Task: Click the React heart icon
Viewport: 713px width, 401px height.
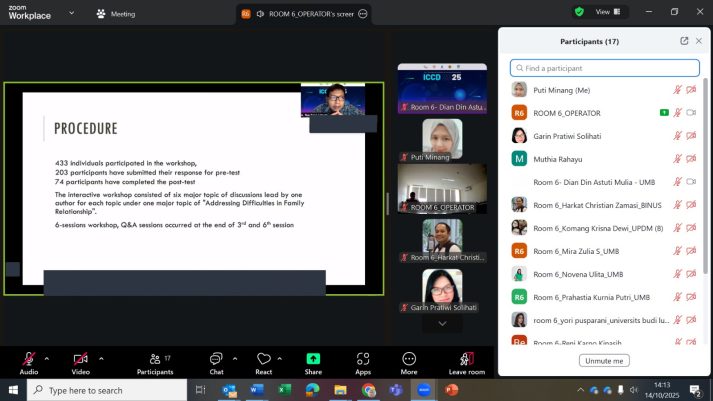Action: coord(264,359)
